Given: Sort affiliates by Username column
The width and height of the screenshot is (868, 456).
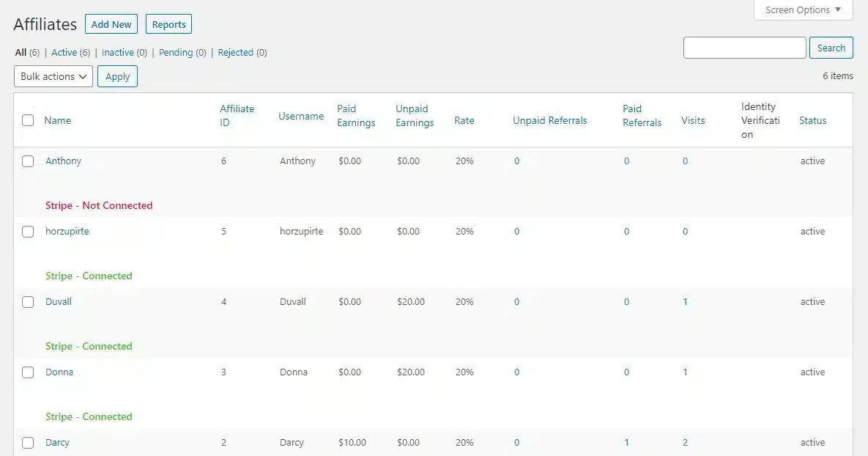Looking at the screenshot, I should coord(300,116).
